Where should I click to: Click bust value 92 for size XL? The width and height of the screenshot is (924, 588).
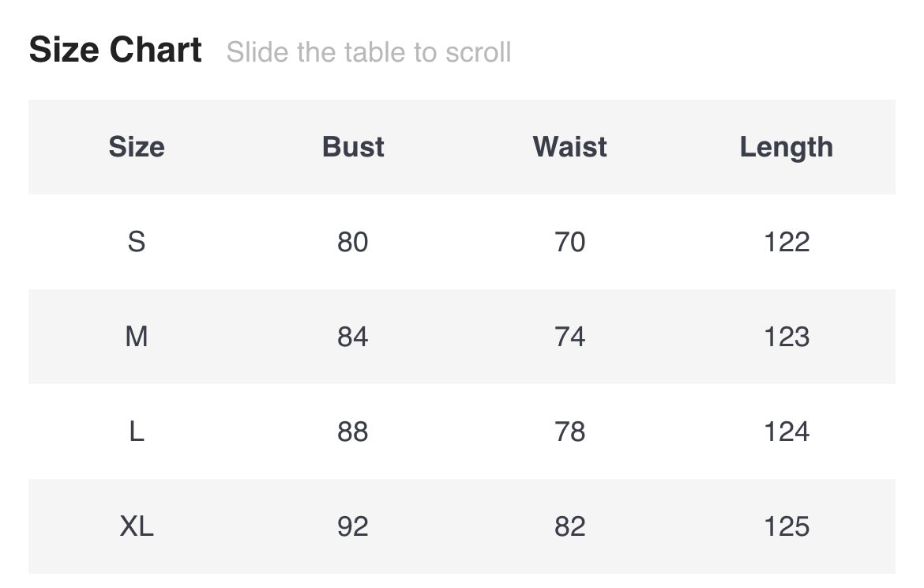click(353, 526)
